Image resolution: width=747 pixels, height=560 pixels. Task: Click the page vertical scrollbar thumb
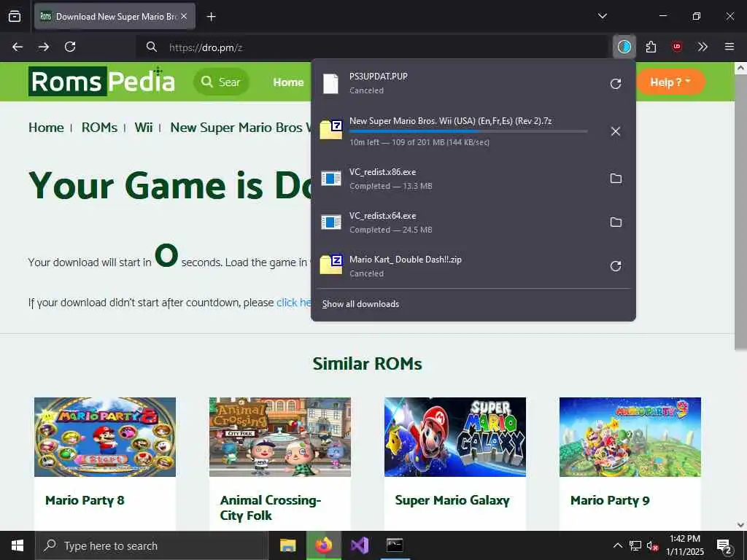(740, 212)
